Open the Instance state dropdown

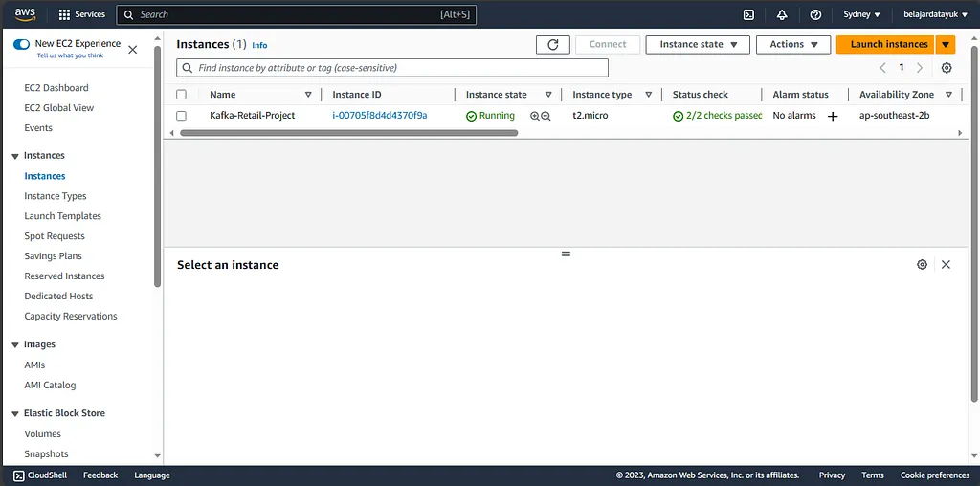(x=698, y=44)
